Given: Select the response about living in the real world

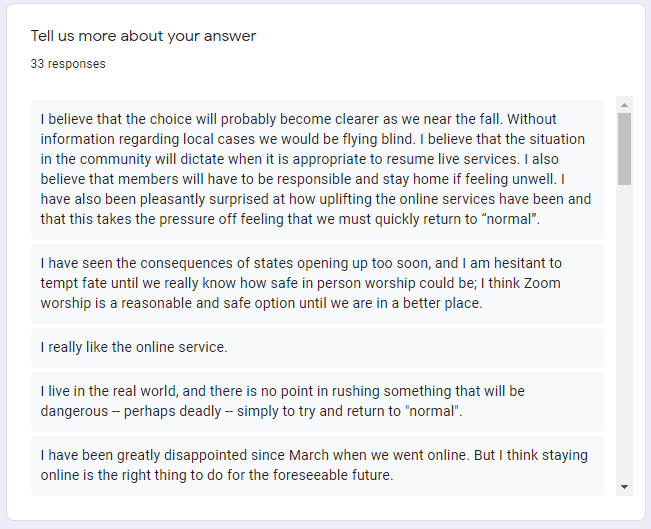Looking at the screenshot, I should [317, 402].
